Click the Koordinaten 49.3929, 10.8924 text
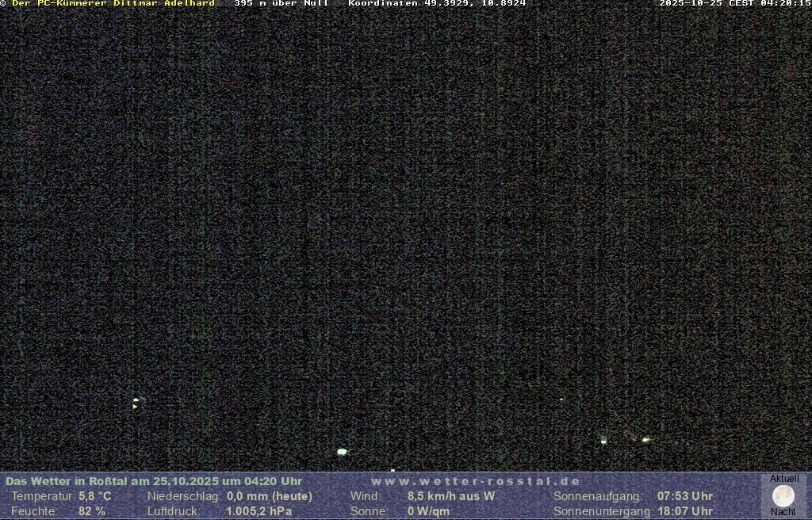Viewport: 812px width, 520px height. point(437,4)
